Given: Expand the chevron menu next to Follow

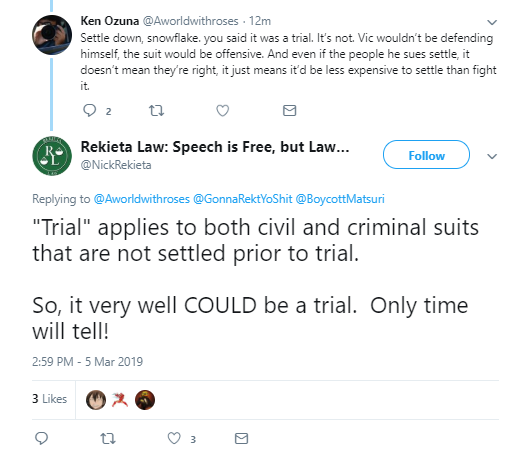Looking at the screenshot, I should point(492,156).
